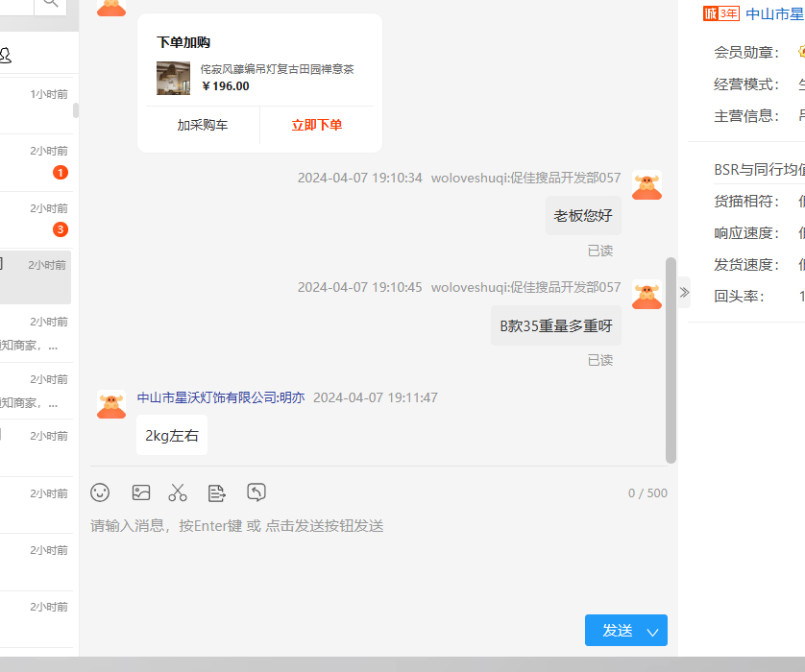Image resolution: width=805 pixels, height=672 pixels.
Task: Open the quick reply phrases icon
Action: (x=217, y=492)
